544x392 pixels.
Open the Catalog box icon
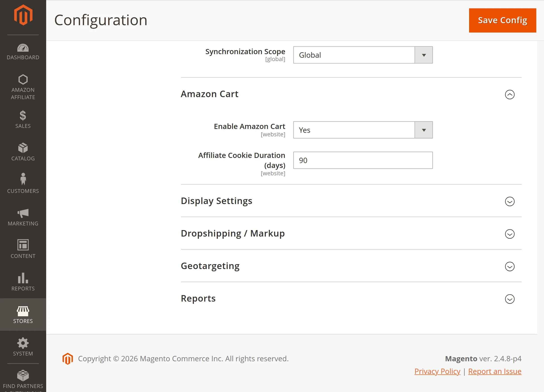(23, 148)
